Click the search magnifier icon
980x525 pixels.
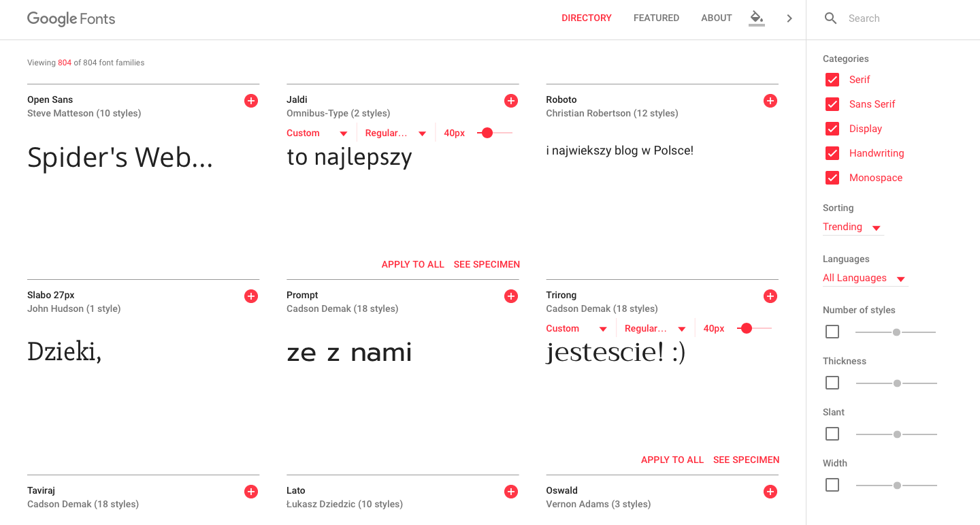830,18
